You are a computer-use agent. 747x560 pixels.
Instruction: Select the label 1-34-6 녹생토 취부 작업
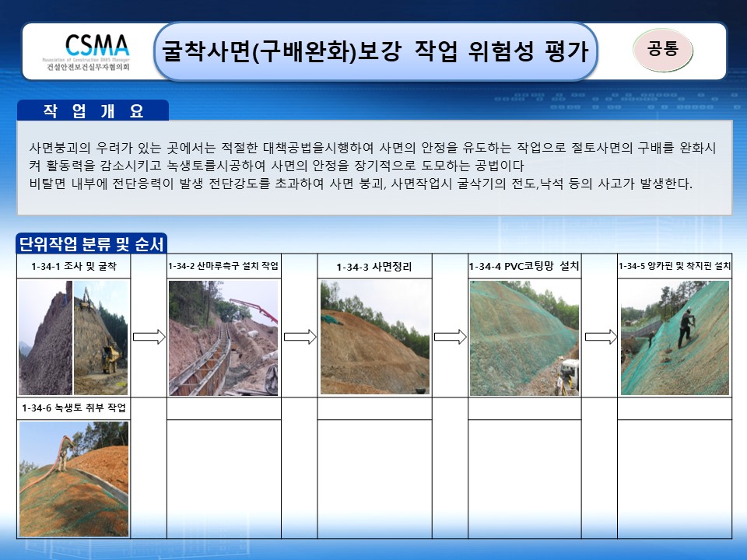coord(74,408)
